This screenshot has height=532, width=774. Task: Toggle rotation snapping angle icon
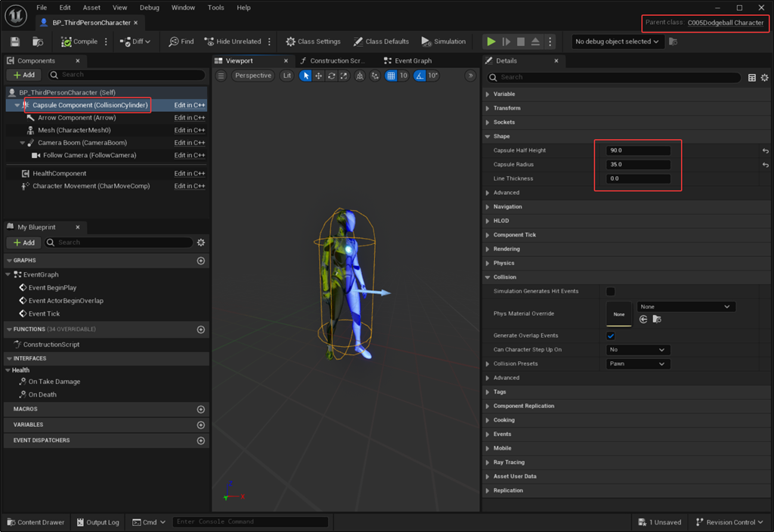[420, 76]
